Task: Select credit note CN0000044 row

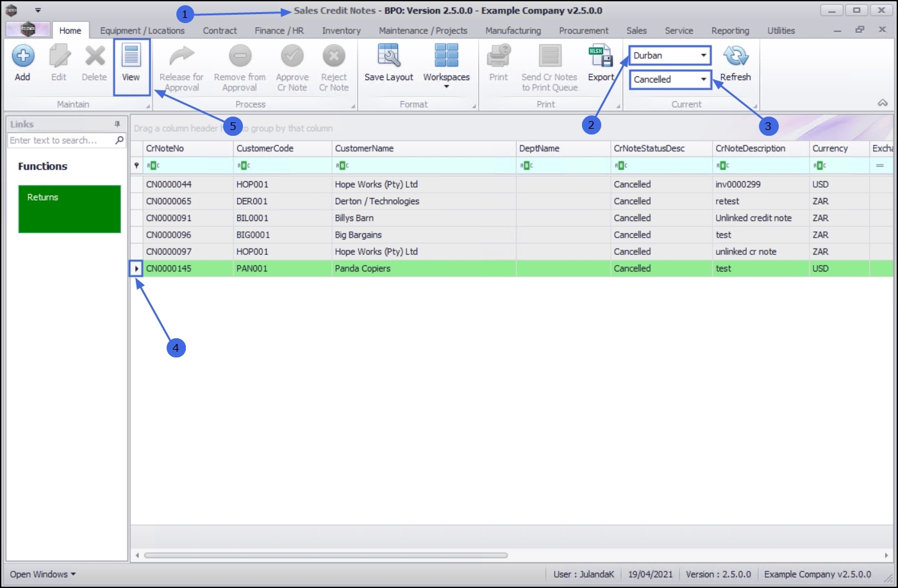Action: [511, 184]
